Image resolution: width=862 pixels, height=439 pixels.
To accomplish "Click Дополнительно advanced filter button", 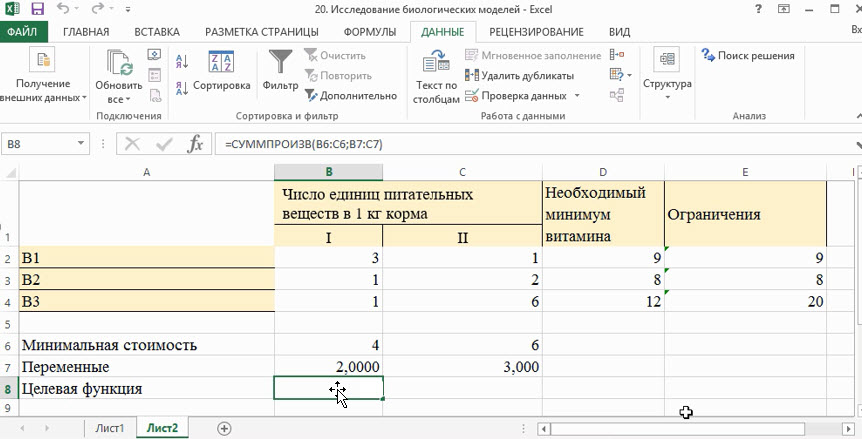I will click(350, 96).
